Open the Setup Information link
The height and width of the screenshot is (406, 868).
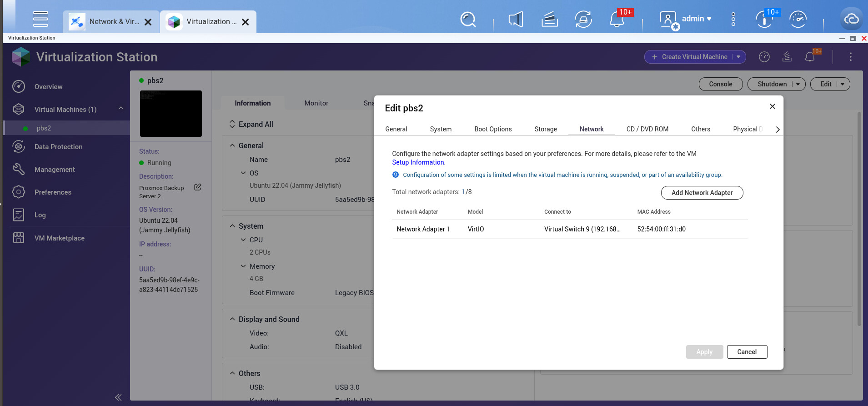point(418,162)
